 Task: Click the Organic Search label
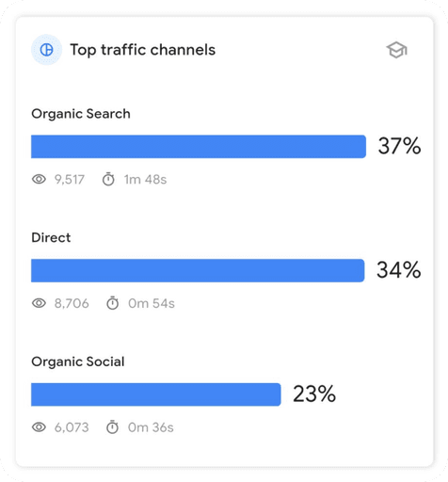click(x=81, y=114)
